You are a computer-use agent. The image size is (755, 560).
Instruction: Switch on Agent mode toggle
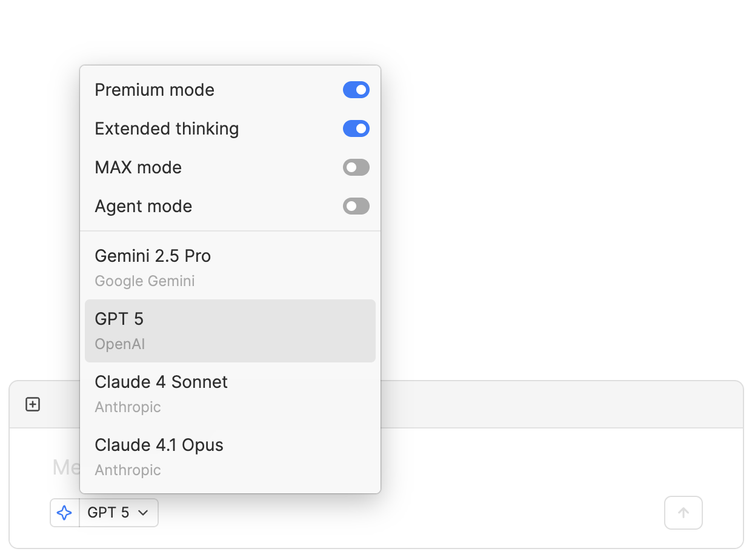(356, 206)
